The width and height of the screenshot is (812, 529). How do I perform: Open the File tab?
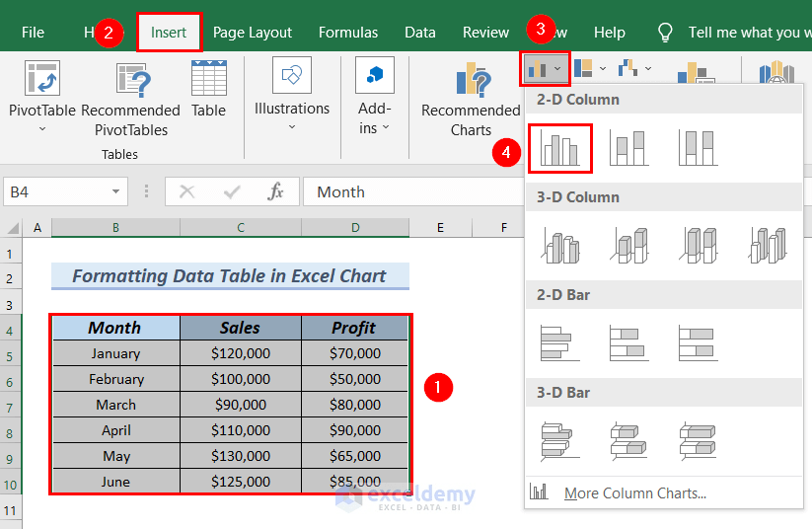tap(33, 33)
